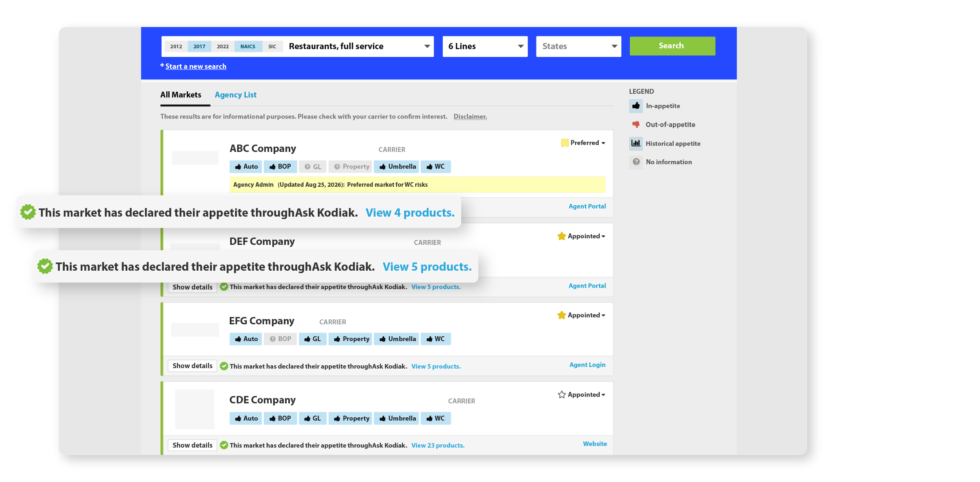980x482 pixels.
Task: Select the 2012 code year toggle
Action: [176, 47]
